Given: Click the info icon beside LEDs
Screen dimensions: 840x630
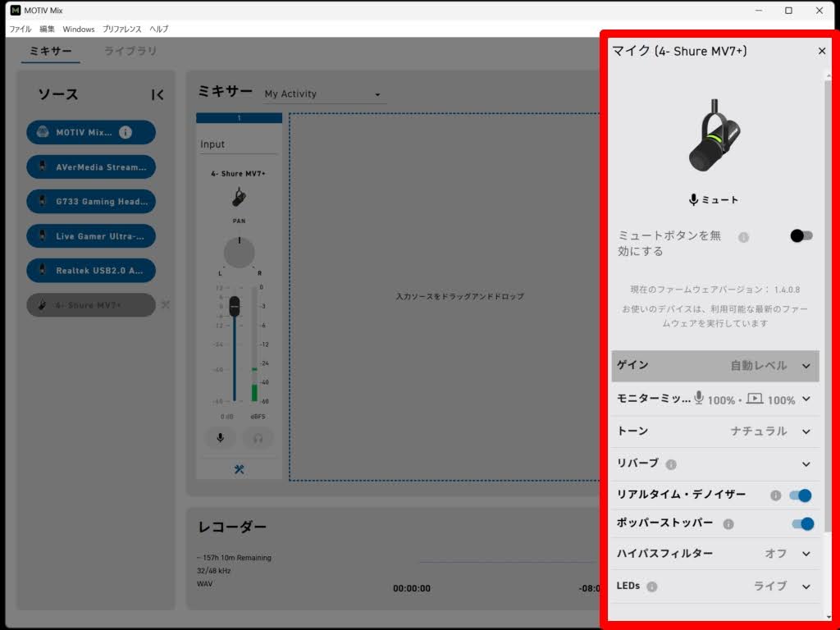Looking at the screenshot, I should (x=652, y=587).
